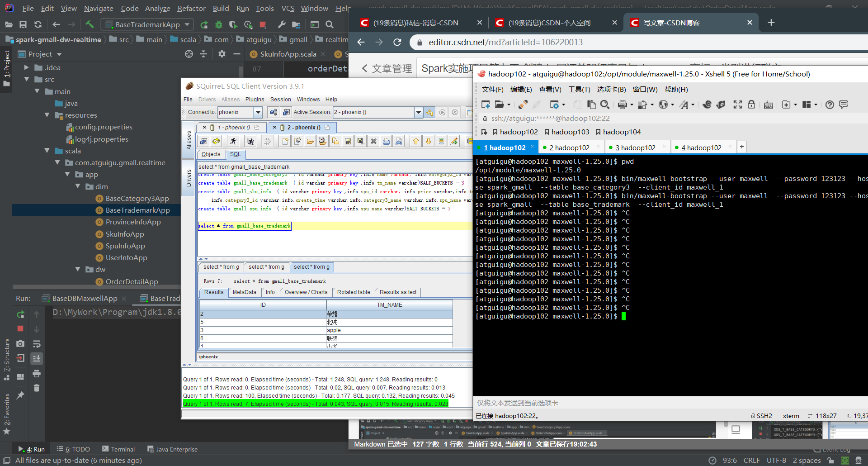Click 文章管理 back link in Chrome
Viewport: 868px width, 466px height.
click(x=387, y=68)
